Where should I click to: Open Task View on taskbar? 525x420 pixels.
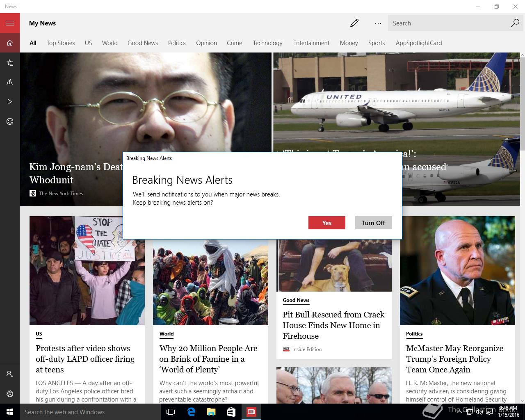171,412
